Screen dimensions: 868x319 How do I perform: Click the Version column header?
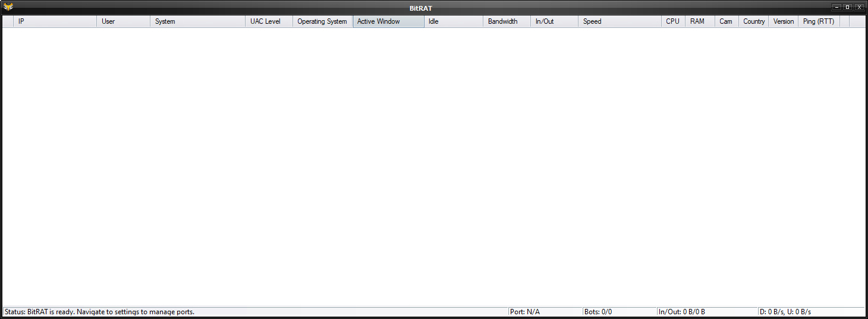783,21
